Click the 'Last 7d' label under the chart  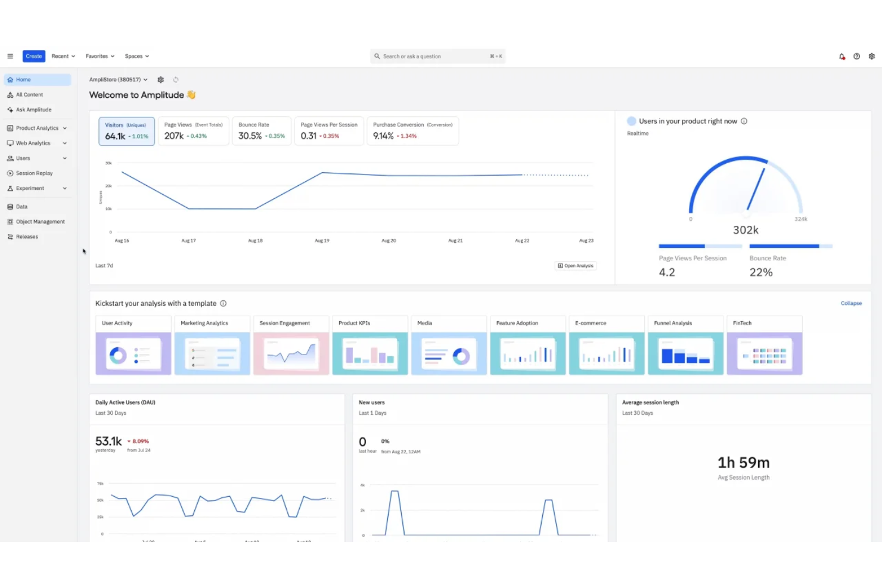[104, 266]
